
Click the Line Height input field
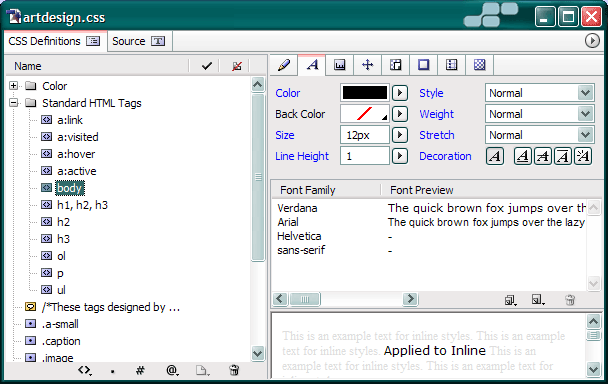click(x=364, y=156)
